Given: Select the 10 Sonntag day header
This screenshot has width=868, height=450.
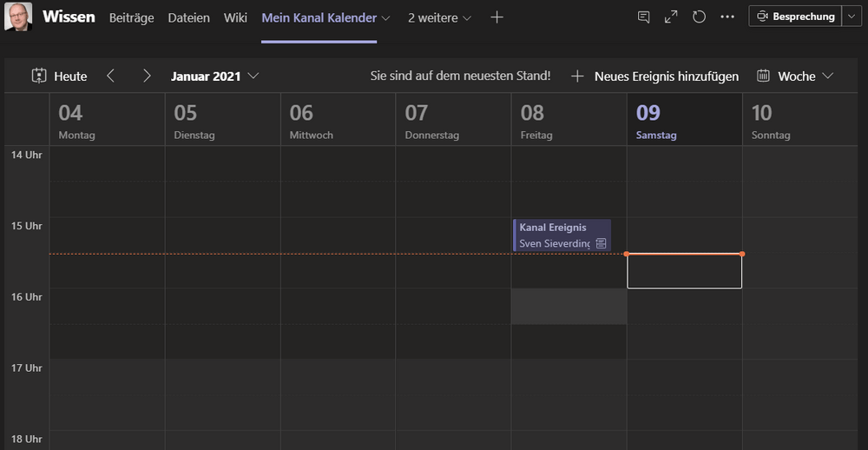Looking at the screenshot, I should pyautogui.click(x=800, y=120).
